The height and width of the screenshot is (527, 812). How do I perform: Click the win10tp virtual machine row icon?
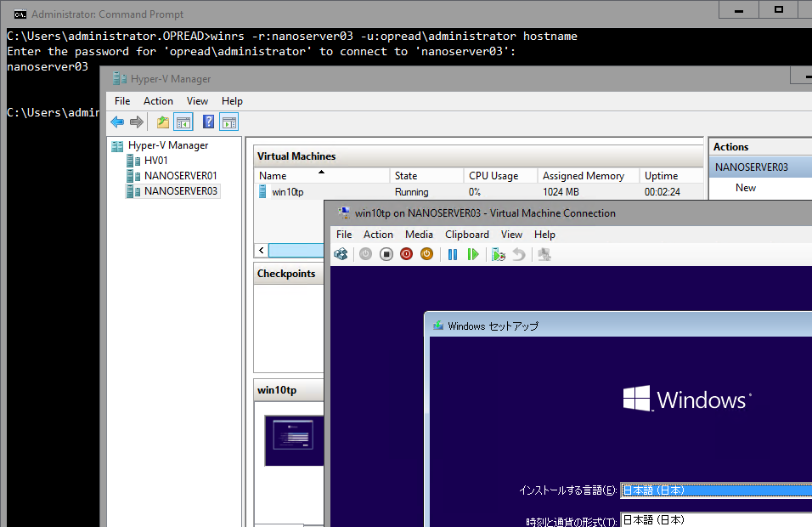pyautogui.click(x=262, y=192)
